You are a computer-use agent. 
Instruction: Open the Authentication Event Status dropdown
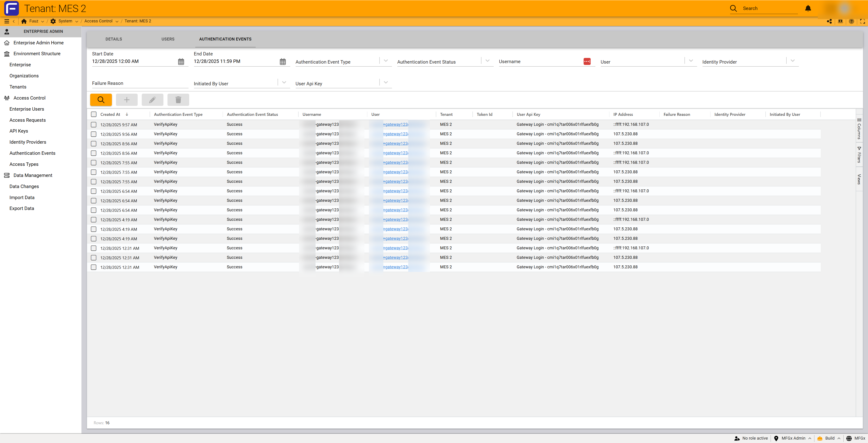488,61
